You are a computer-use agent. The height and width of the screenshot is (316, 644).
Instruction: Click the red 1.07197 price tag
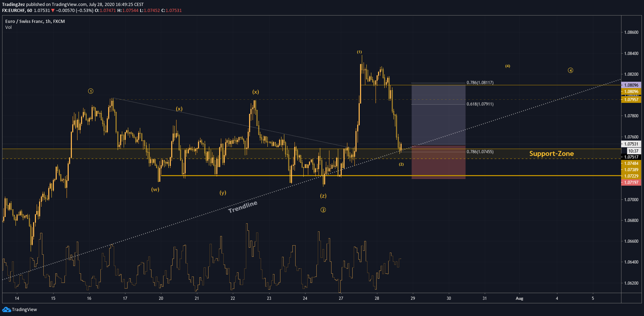click(x=631, y=182)
